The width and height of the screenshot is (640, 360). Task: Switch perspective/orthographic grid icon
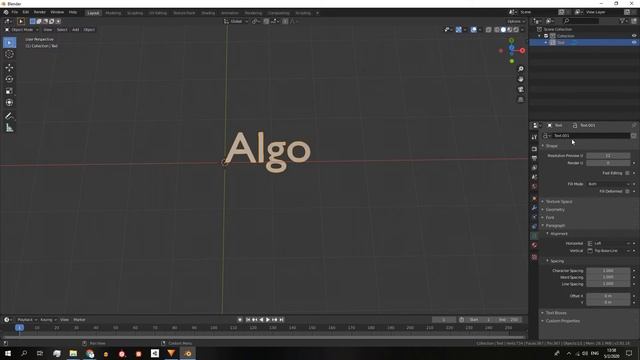(520, 100)
